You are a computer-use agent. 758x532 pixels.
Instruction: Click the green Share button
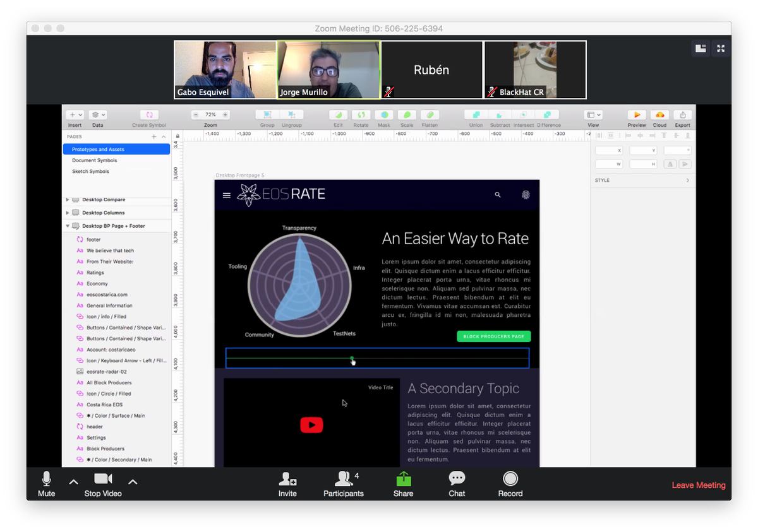point(403,484)
